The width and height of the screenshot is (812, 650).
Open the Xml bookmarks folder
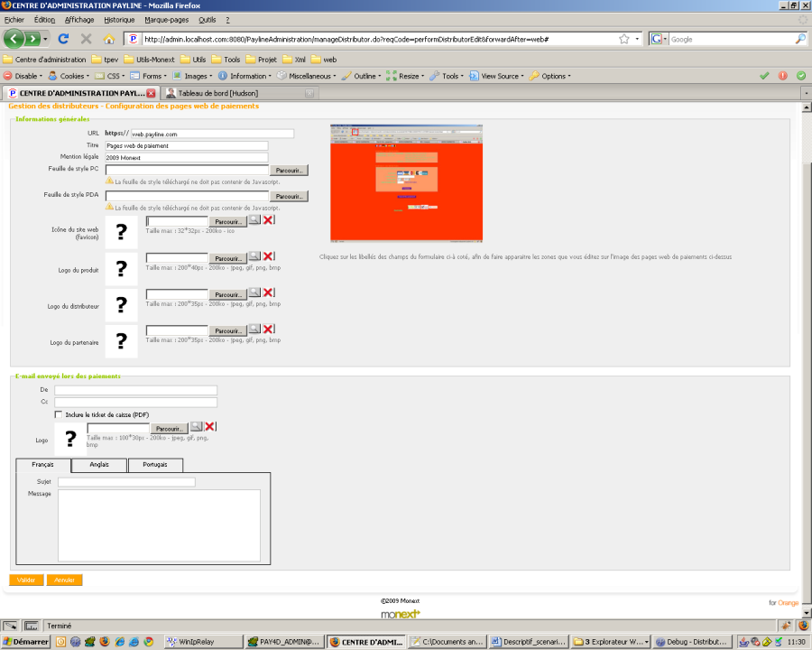(294, 60)
